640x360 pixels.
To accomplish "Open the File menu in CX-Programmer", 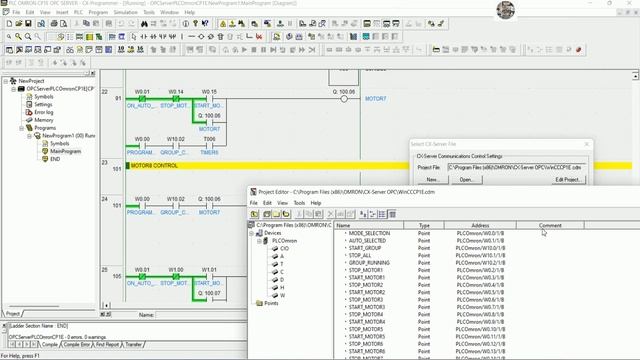I will pos(16,12).
